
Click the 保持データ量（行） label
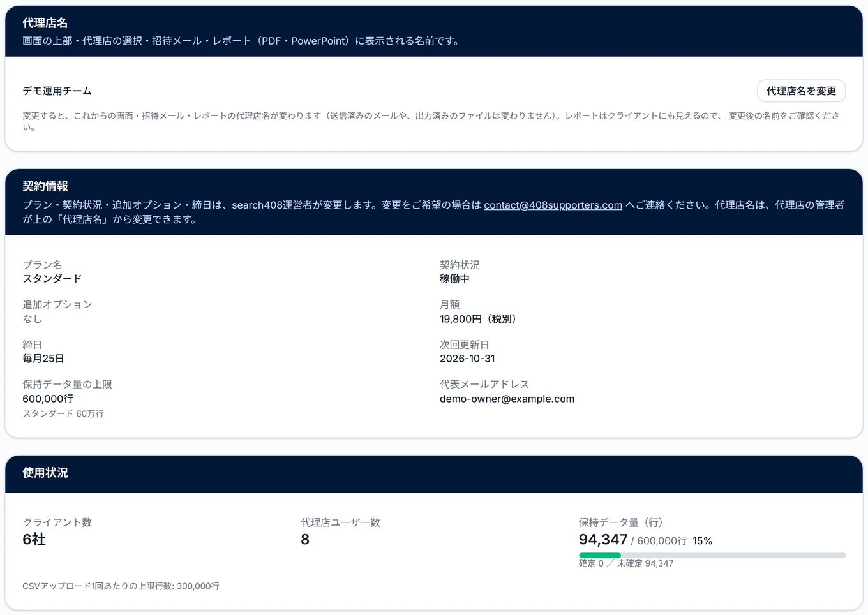pos(624,522)
